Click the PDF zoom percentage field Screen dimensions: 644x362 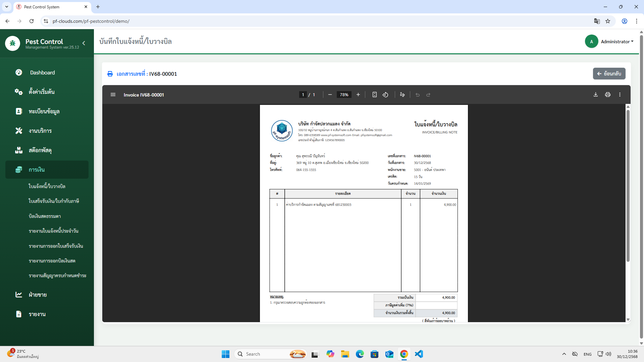(344, 95)
